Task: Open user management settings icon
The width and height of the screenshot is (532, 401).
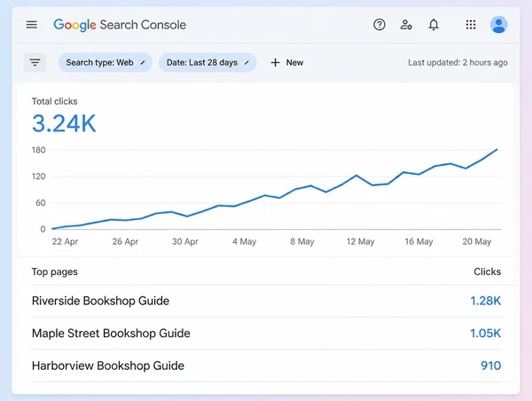Action: (x=406, y=25)
